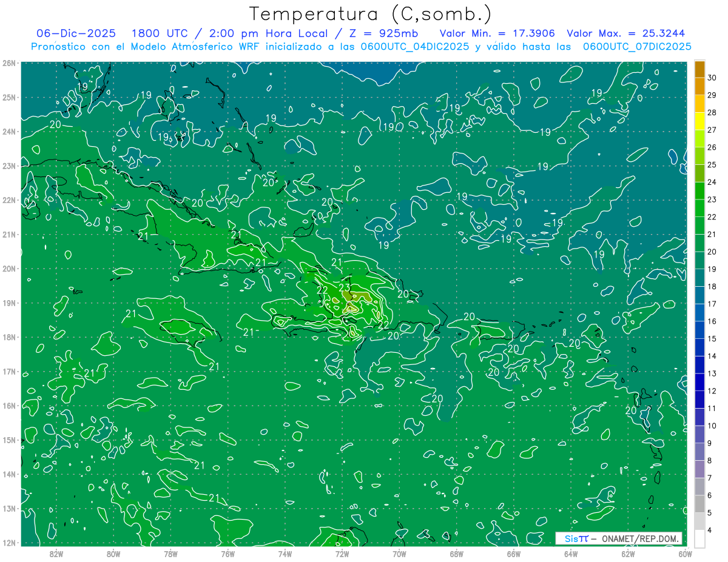The width and height of the screenshot is (728, 562).
Task: Click the SisTT - ONAMET/REP.DOM. credit label
Action: [619, 538]
